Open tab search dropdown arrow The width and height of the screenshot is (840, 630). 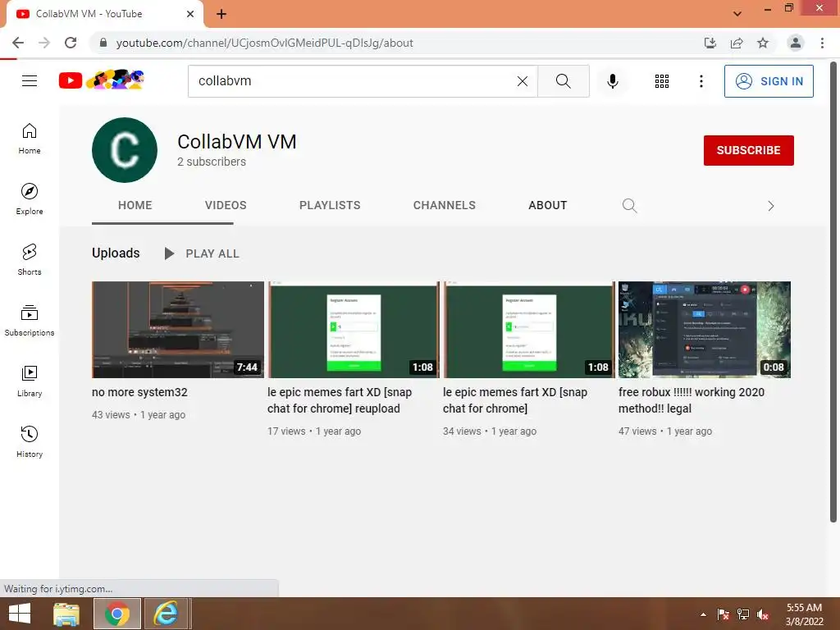(737, 14)
